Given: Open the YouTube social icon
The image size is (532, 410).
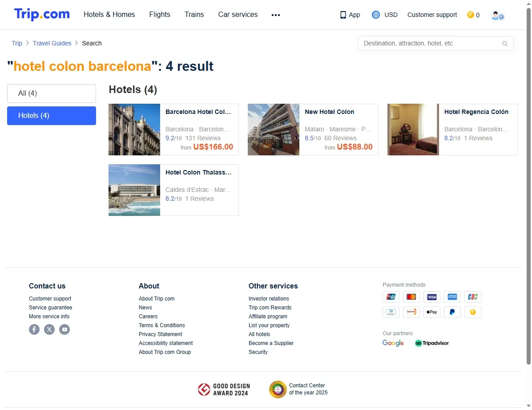Looking at the screenshot, I should click(x=64, y=329).
